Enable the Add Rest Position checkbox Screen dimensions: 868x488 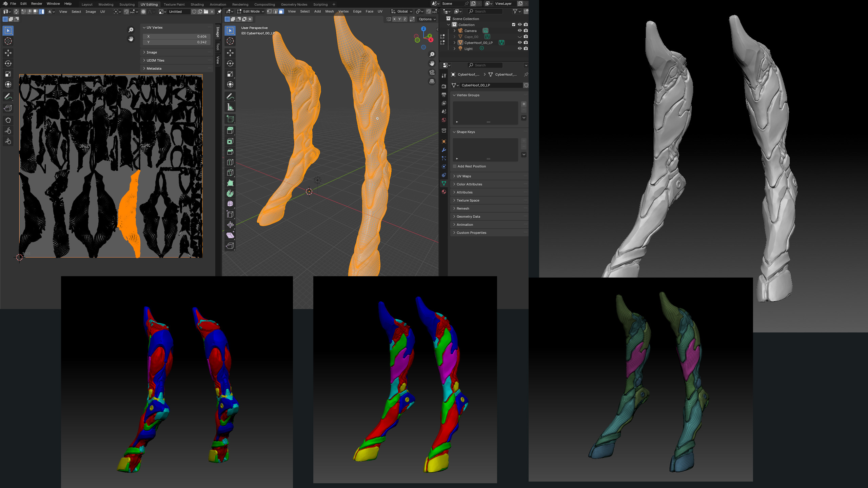click(x=455, y=166)
